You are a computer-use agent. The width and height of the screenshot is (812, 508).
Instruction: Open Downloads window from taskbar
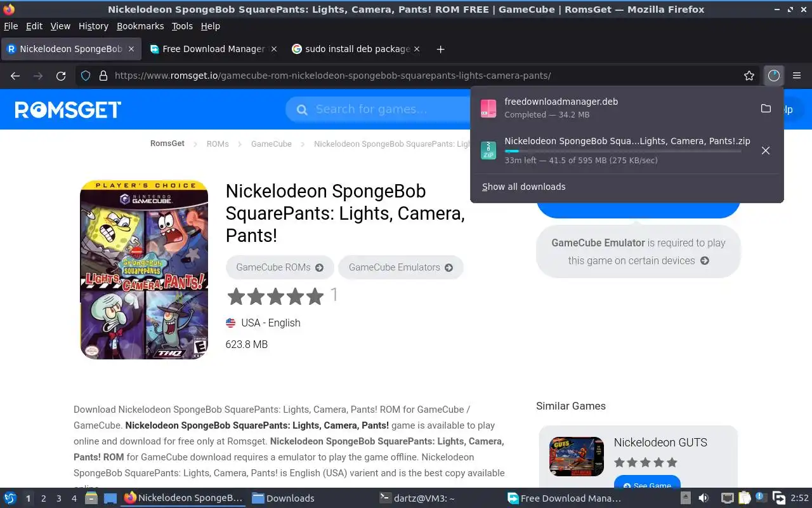click(x=283, y=498)
